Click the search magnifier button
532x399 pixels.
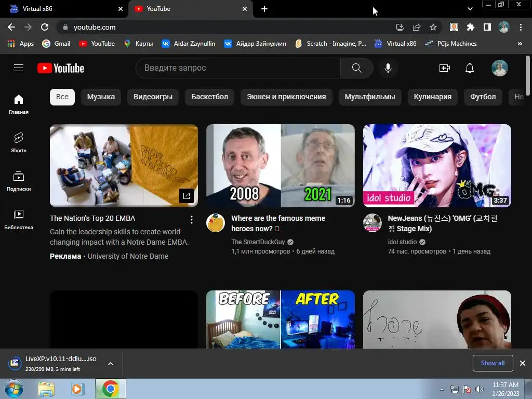pos(356,68)
